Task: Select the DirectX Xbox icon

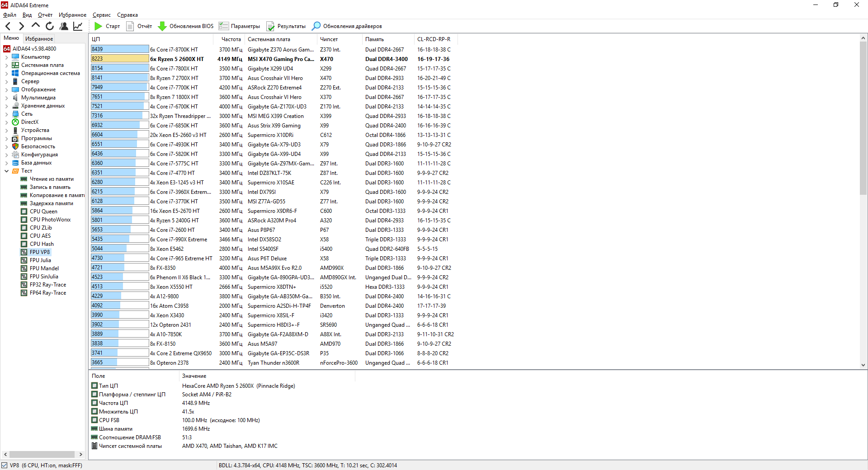Action: [15, 122]
